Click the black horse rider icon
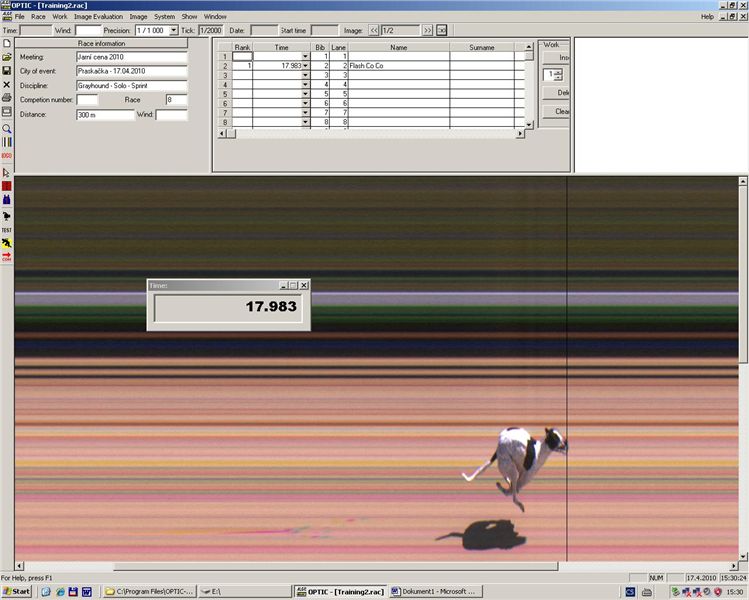Viewport: 749px width, 600px height. point(7,216)
